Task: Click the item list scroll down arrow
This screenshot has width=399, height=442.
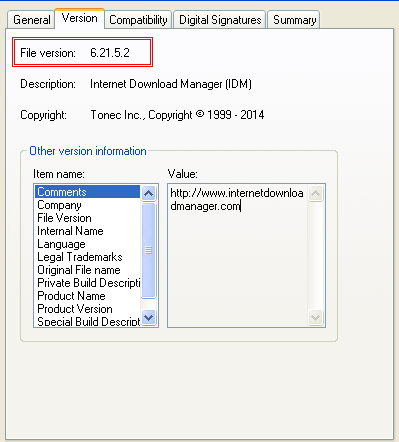Action: click(x=148, y=317)
